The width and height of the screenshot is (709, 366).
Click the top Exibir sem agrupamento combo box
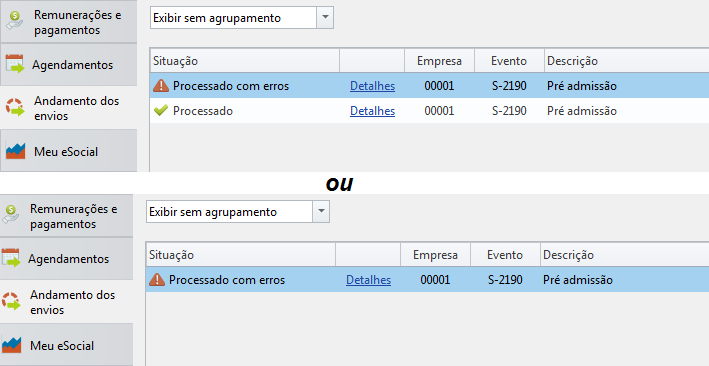point(242,18)
